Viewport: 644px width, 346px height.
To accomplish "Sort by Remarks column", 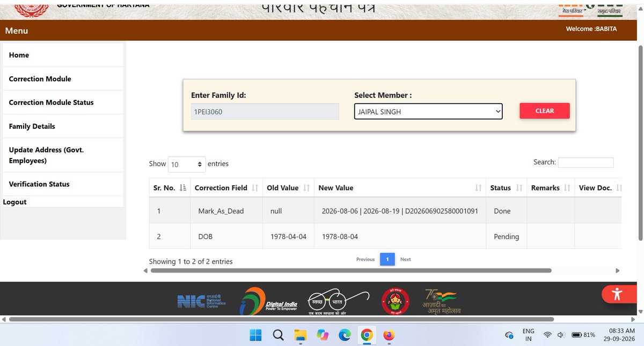I will pyautogui.click(x=551, y=188).
